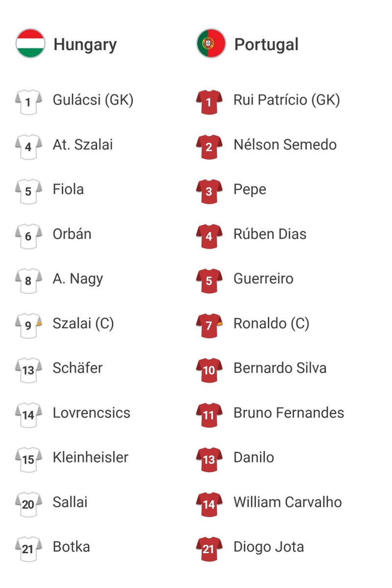Select Nélson Semedo from the lineup
Screen dimensions: 392x588
(285, 145)
